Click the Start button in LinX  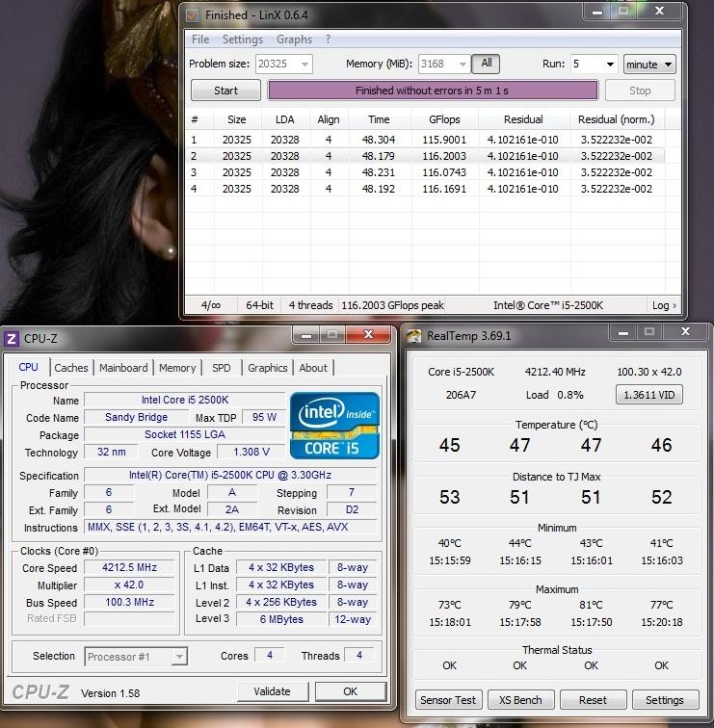tap(225, 91)
